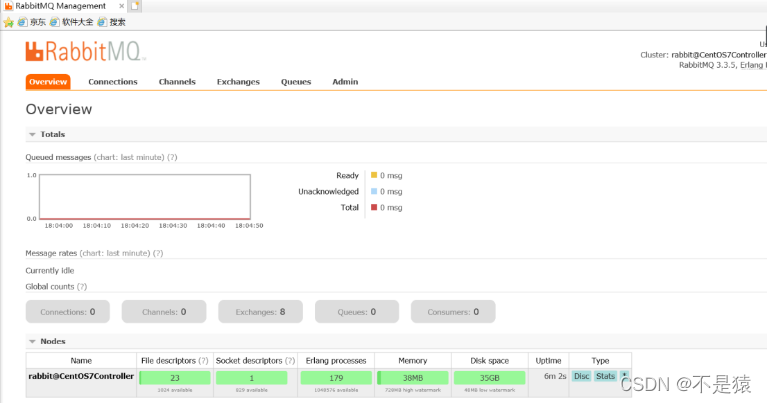
Task: Click the File descriptors bar showing 23
Action: (175, 378)
